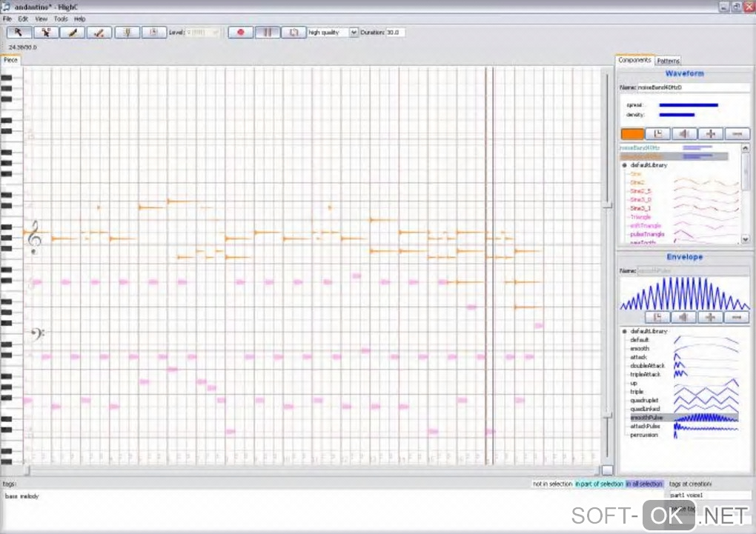Open the Help menu

[79, 19]
